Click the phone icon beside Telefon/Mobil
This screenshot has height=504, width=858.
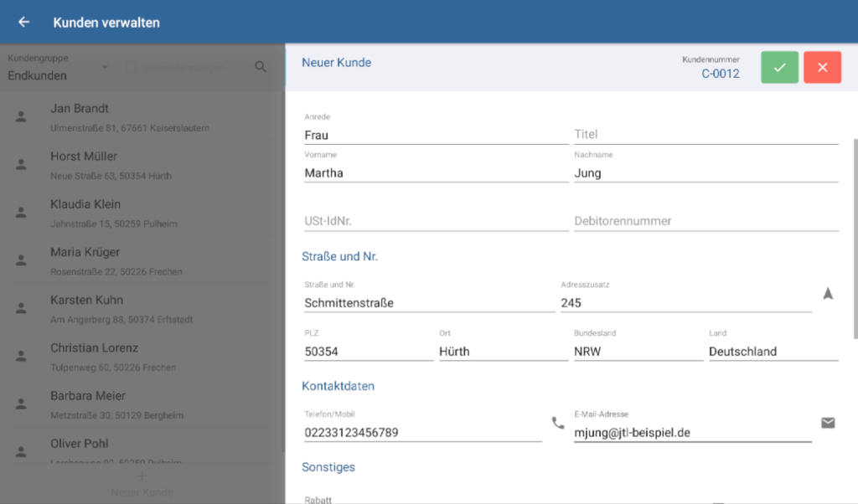point(558,423)
